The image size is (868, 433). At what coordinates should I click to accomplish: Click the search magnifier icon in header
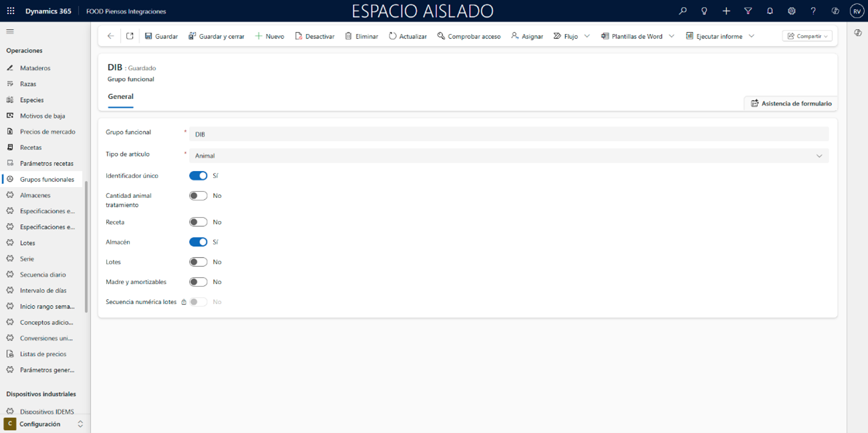click(682, 11)
